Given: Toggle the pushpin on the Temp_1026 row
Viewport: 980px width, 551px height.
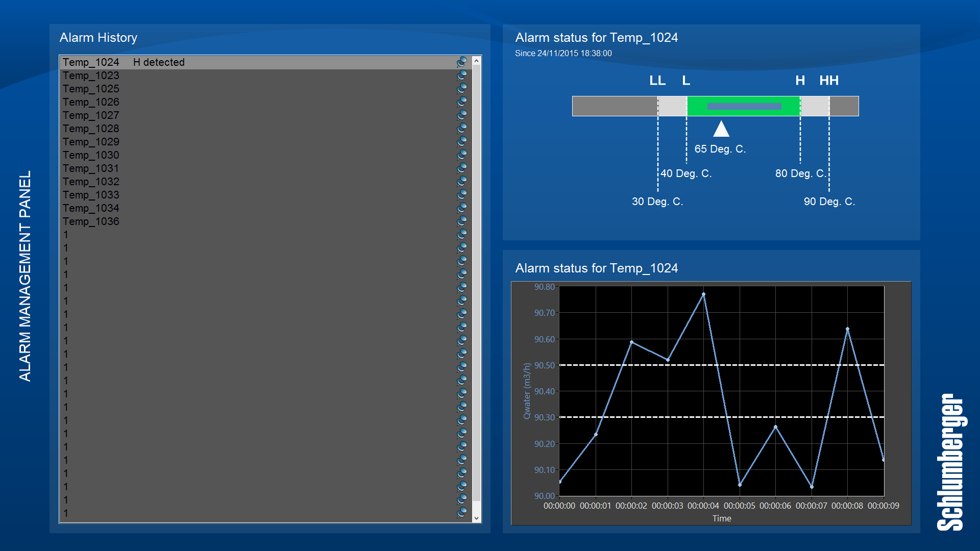Looking at the screenshot, I should click(462, 102).
